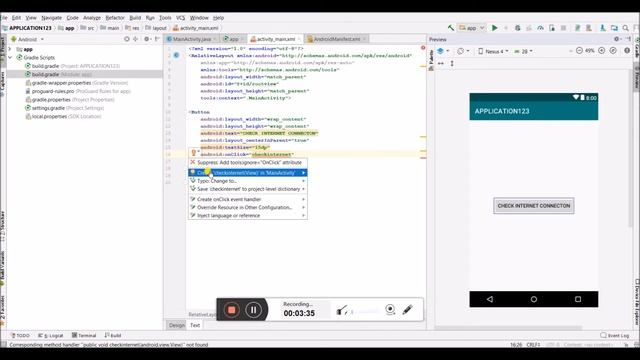The height and width of the screenshot is (360, 640).
Task: Click the Sync Project with Gradle icon
Action: (x=577, y=28)
